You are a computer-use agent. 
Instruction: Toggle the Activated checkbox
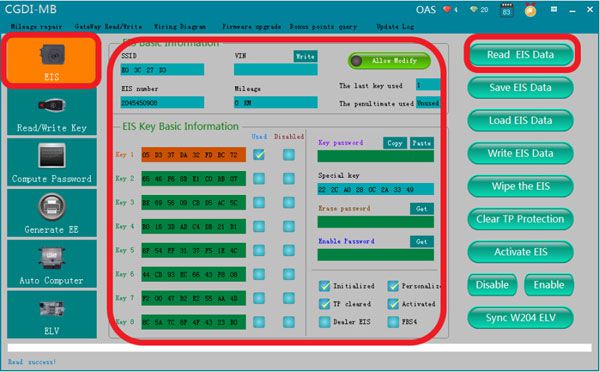(x=393, y=304)
